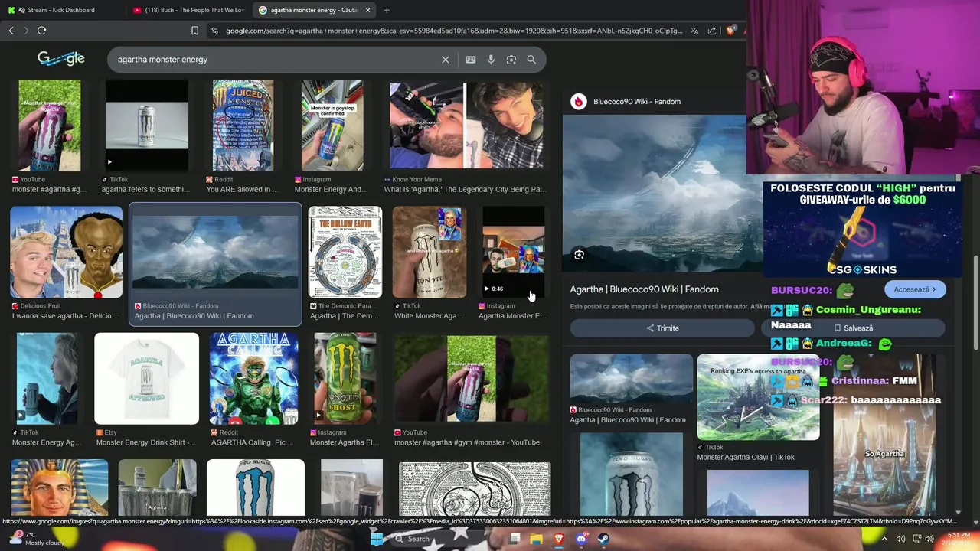The height and width of the screenshot is (551, 980).
Task: Open The Hollow Earth diagram image result
Action: pos(345,252)
